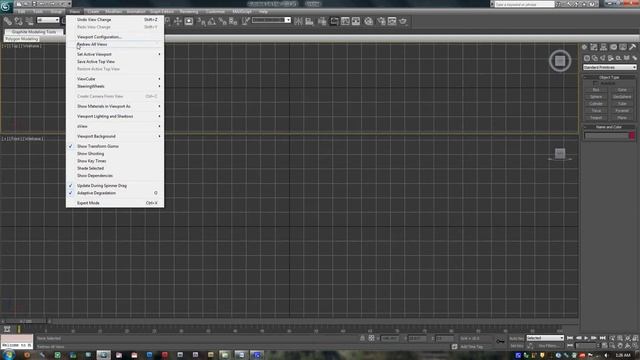Click Select and Link tool icon
The image size is (640, 360).
[x=8, y=21]
